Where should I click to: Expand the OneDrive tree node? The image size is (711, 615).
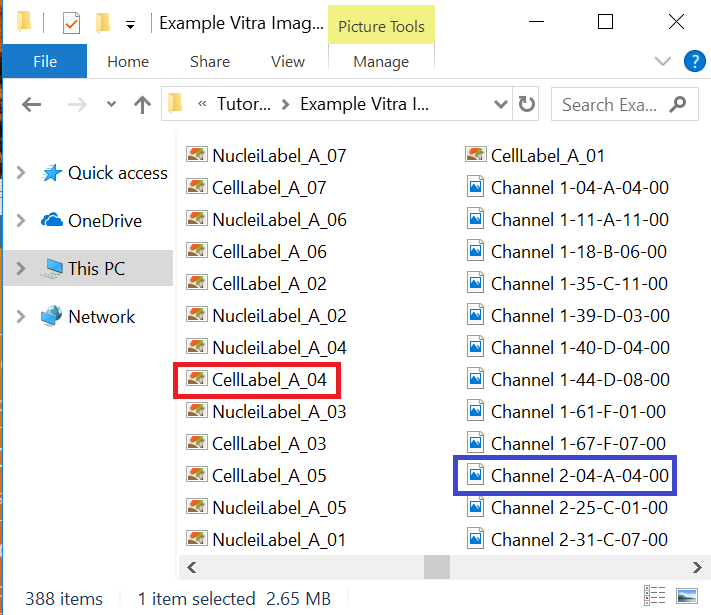point(21,221)
